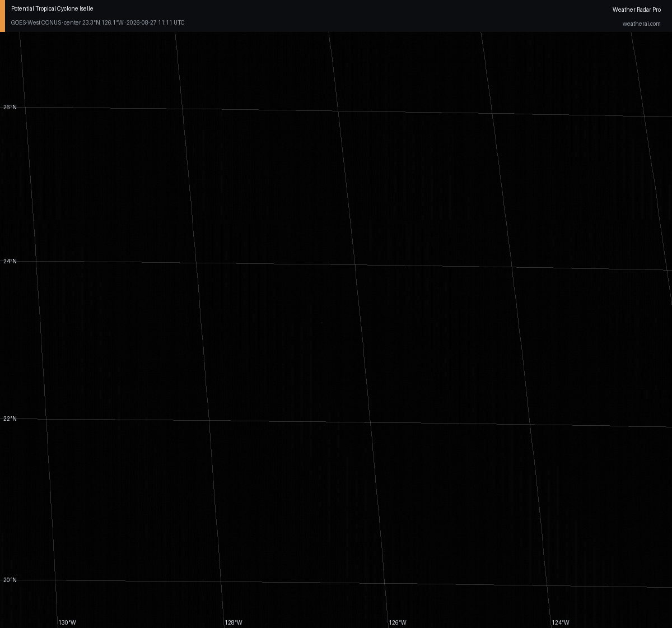Select the 130°W longitude label
This screenshot has height=628, width=672.
67,622
